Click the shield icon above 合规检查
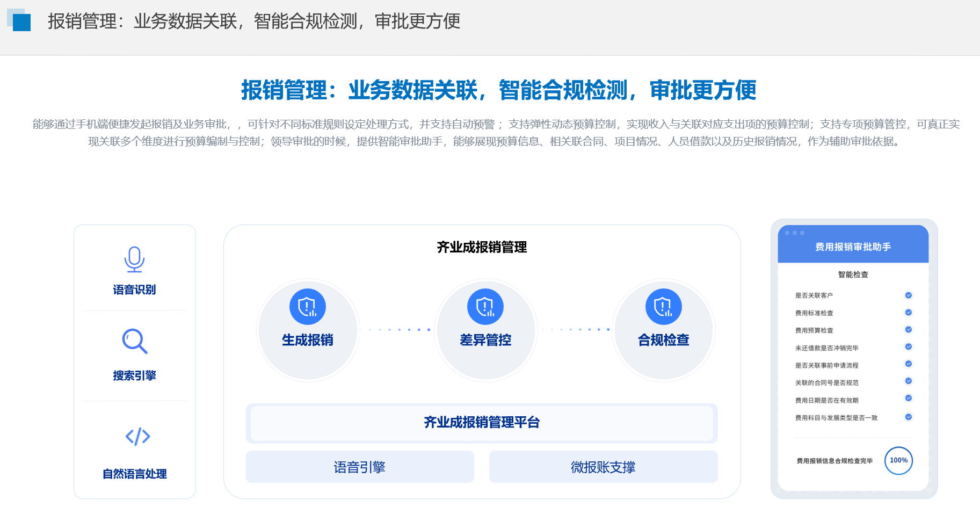The width and height of the screenshot is (980, 514). (x=664, y=307)
